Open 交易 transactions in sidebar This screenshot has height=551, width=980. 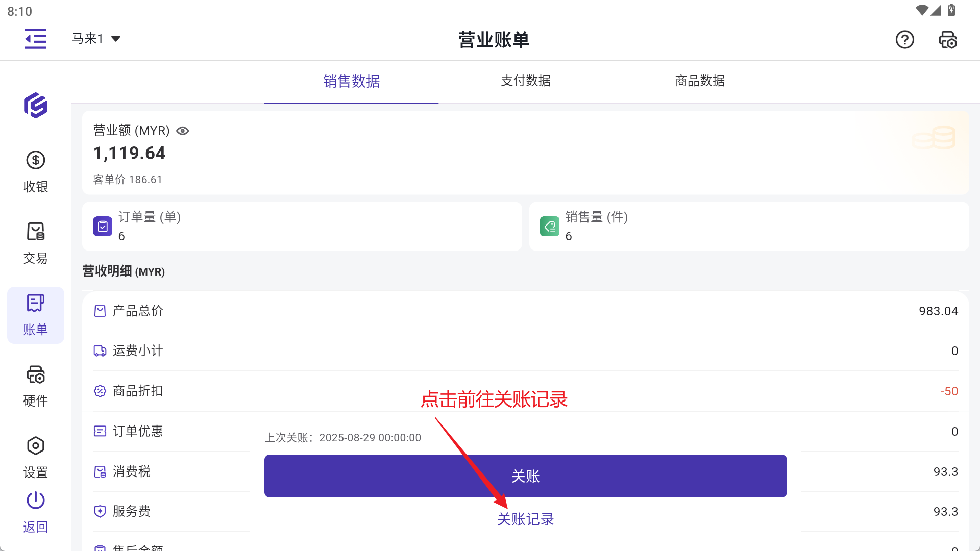36,243
